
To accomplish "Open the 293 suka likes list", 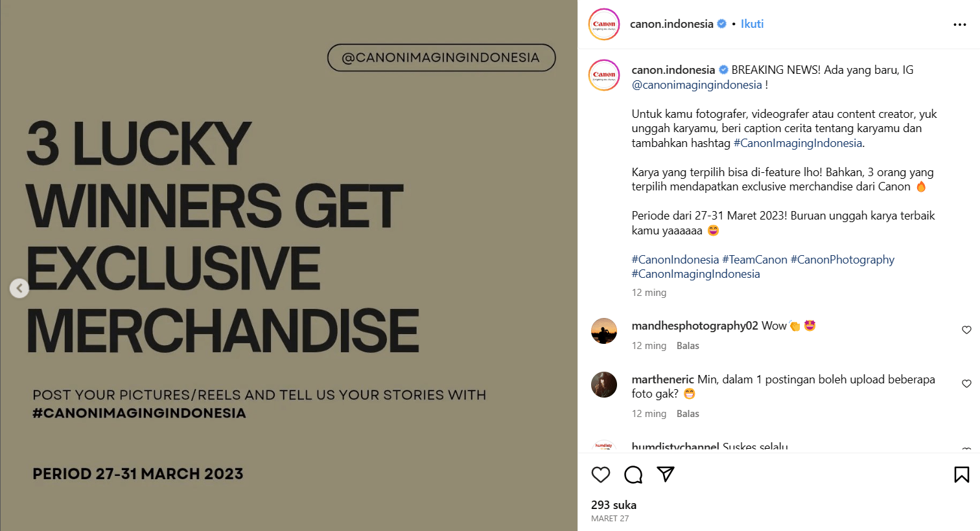I will 614,505.
